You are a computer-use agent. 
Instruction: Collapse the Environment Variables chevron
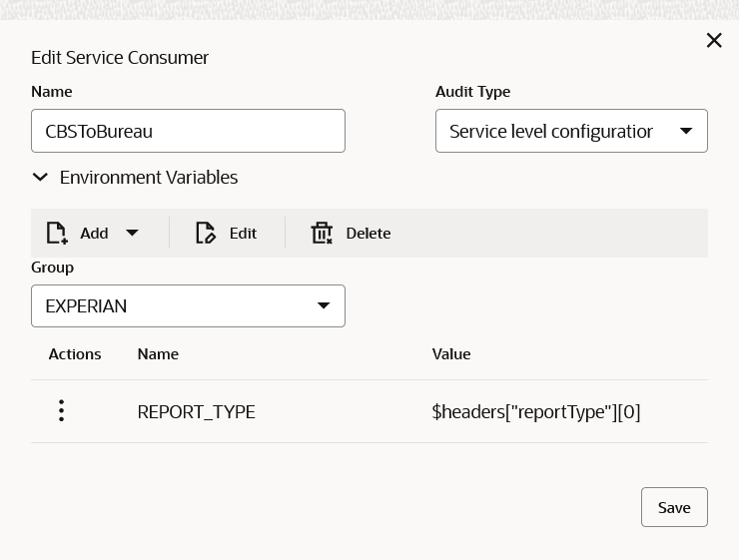click(40, 178)
